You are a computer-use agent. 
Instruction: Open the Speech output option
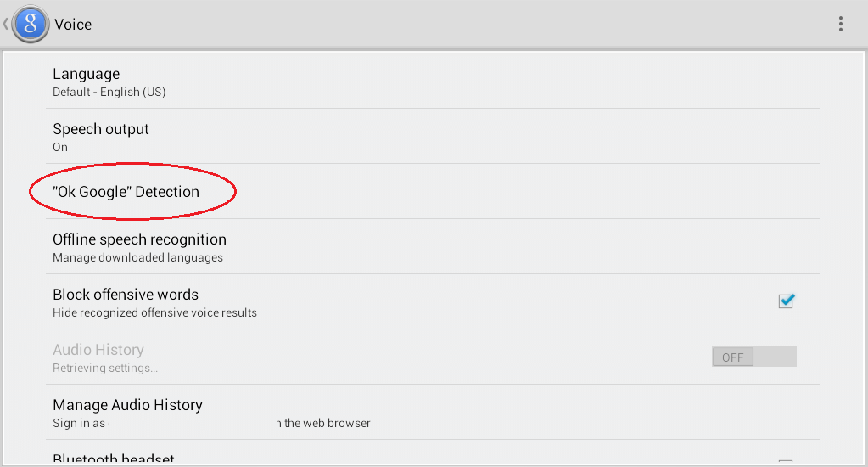pyautogui.click(x=101, y=129)
